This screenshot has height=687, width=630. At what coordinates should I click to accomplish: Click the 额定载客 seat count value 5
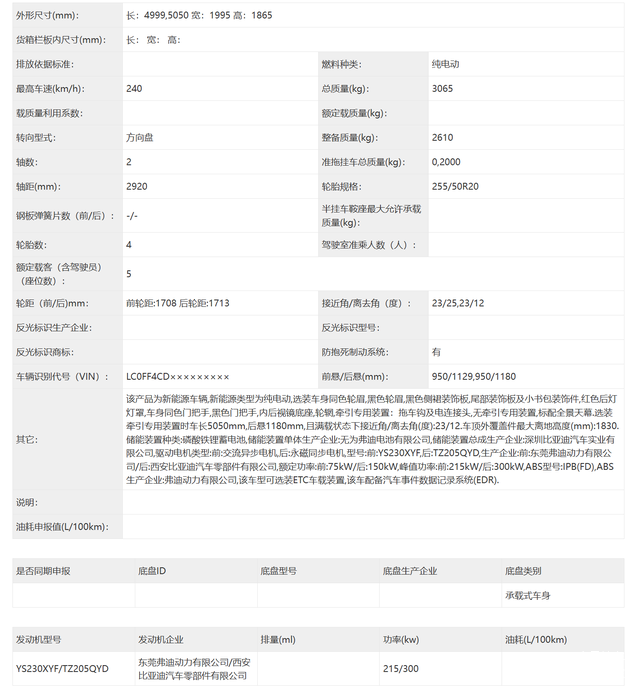pos(129,273)
